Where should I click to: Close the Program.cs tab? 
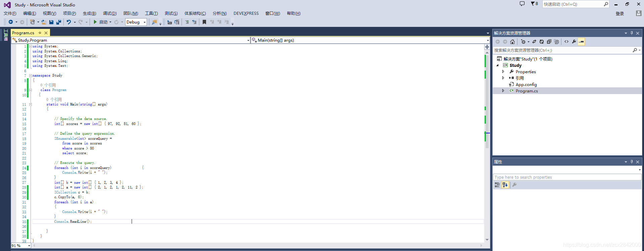click(46, 33)
